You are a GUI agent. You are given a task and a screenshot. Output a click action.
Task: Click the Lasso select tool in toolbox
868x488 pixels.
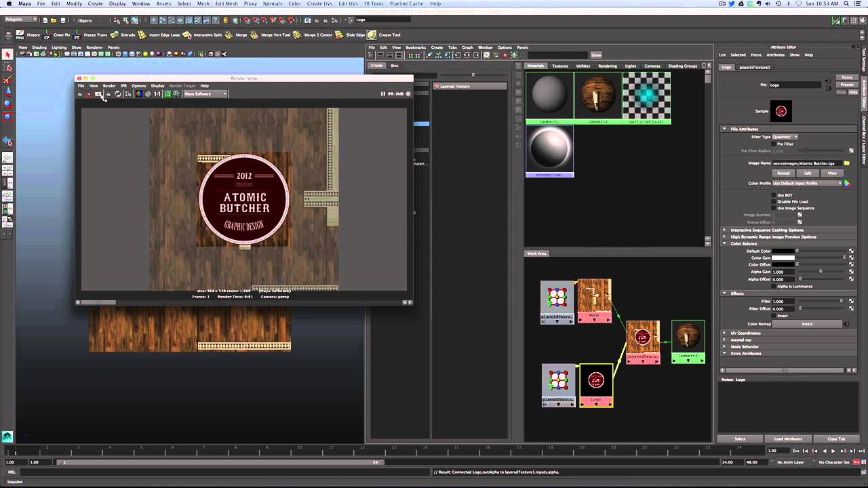pos(7,67)
